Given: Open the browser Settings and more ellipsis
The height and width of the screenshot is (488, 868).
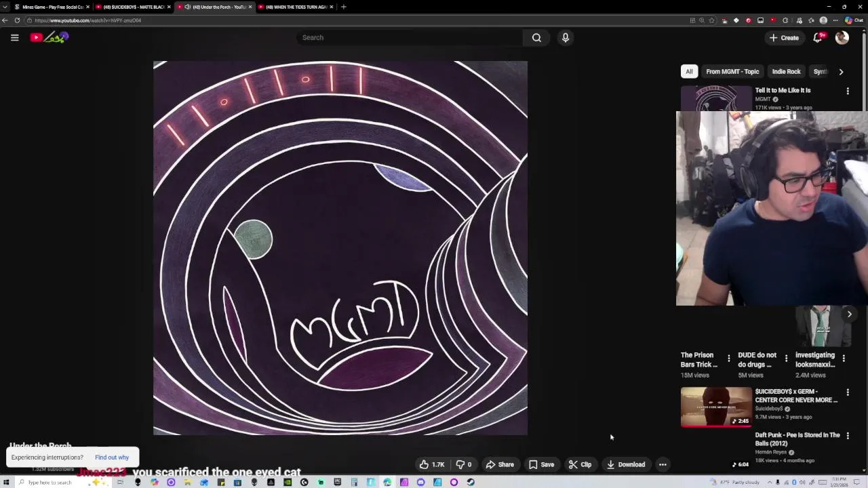Looking at the screenshot, I should (835, 20).
